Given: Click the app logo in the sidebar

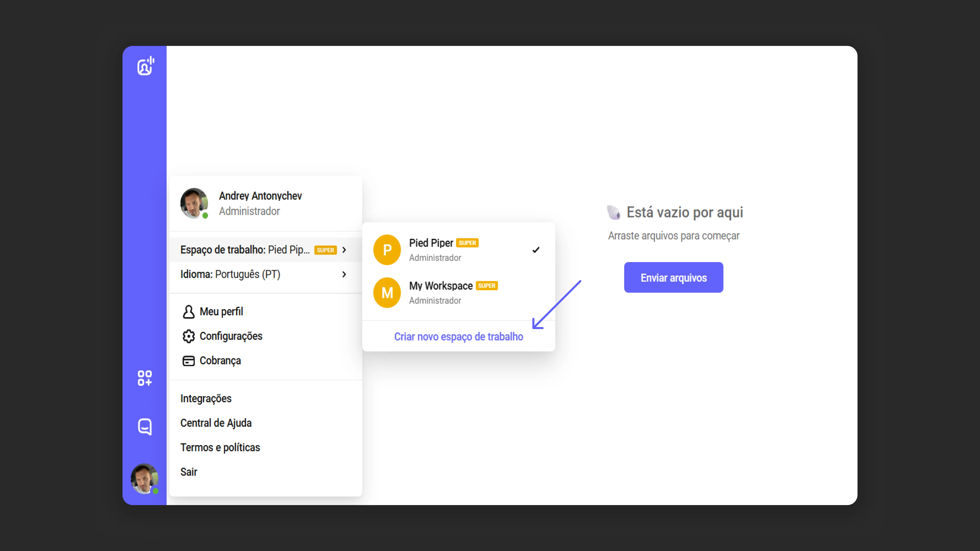Looking at the screenshot, I should (x=145, y=66).
